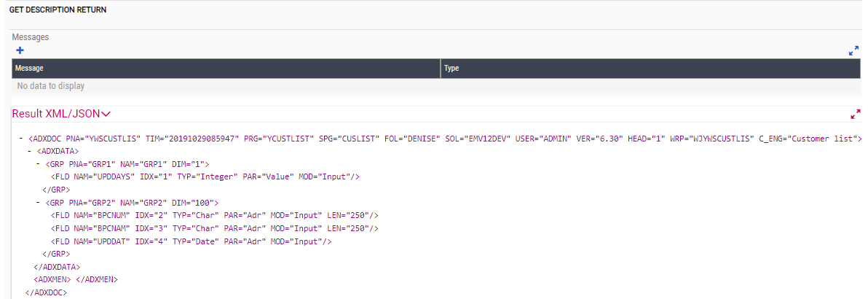Screen dimensions: 868x299
Task: Click the Messages section label
Action: 31,36
